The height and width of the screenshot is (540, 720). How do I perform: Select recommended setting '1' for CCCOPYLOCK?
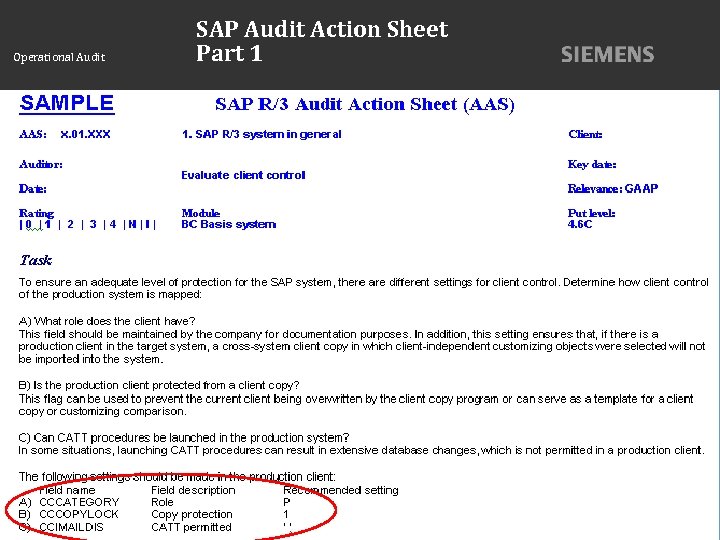[286, 514]
